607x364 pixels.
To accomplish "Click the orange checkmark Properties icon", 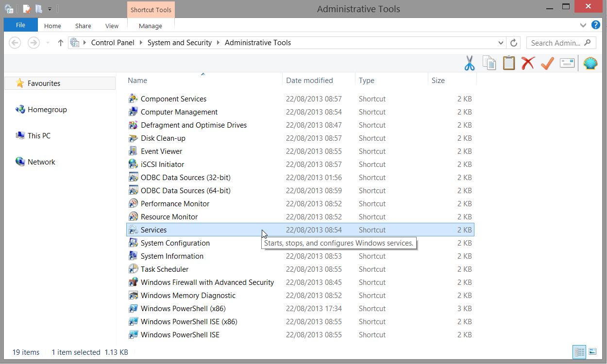I will pyautogui.click(x=547, y=63).
